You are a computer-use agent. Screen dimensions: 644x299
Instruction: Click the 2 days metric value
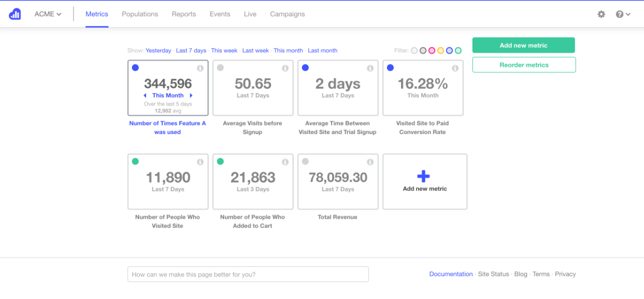[338, 83]
